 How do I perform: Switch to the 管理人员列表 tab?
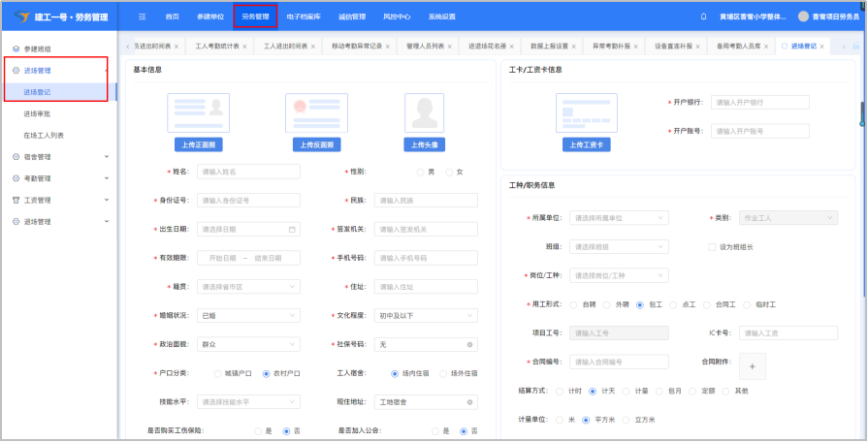425,47
